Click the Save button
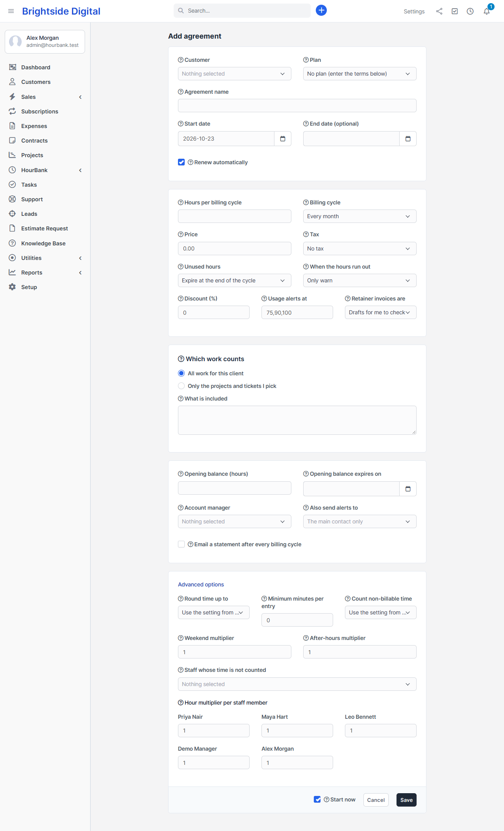The image size is (504, 831). point(407,800)
